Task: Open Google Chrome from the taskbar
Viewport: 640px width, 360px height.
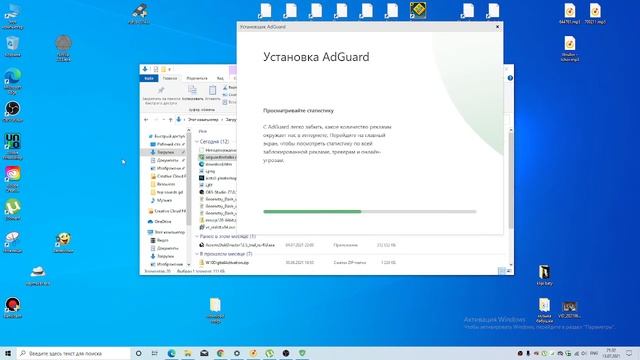Action: point(220,353)
